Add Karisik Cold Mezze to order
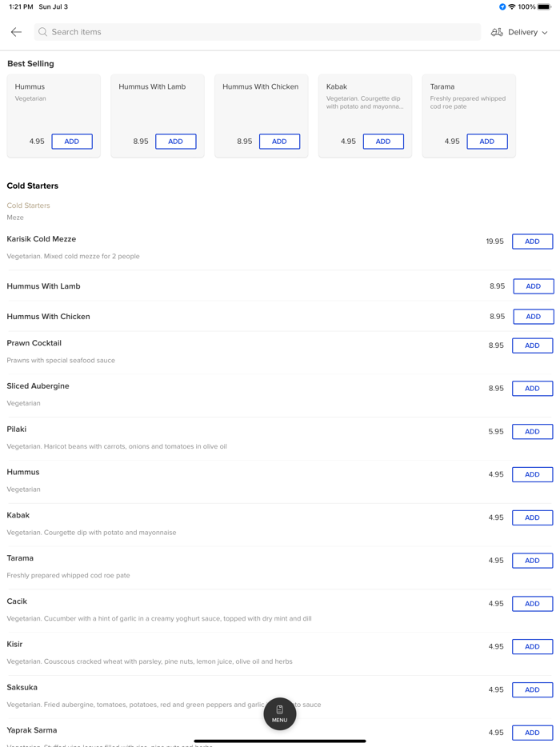The width and height of the screenshot is (560, 747). pos(532,242)
